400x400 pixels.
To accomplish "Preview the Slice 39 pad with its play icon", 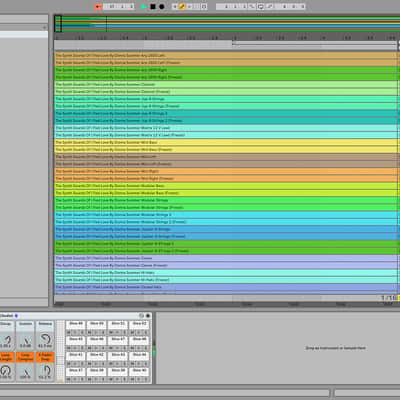I will point(118,379).
